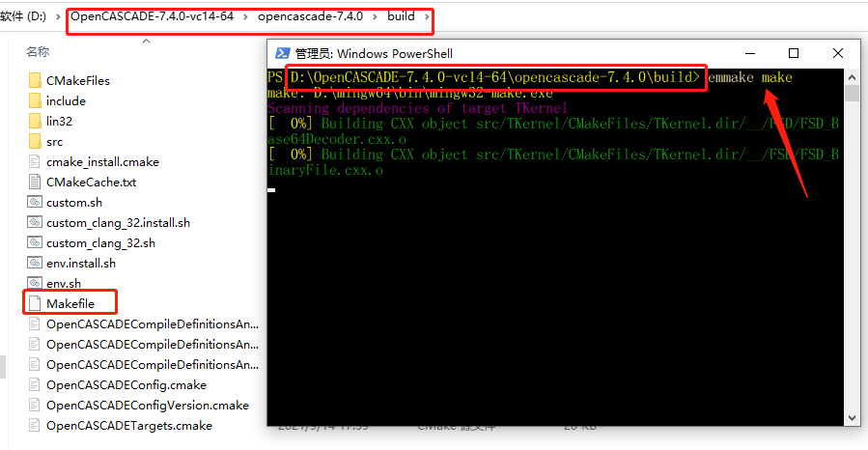Image resolution: width=868 pixels, height=450 pixels.
Task: Click the custom.sh script icon
Action: 35,202
